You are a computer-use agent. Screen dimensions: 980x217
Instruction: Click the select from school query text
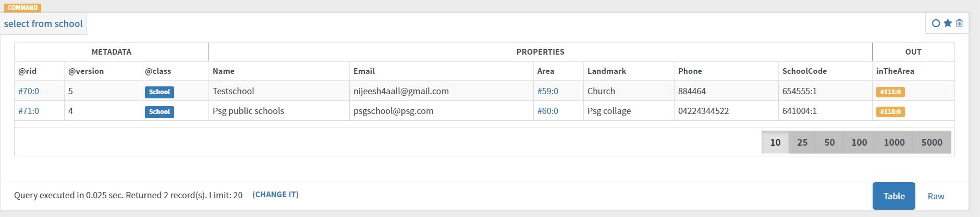point(43,24)
